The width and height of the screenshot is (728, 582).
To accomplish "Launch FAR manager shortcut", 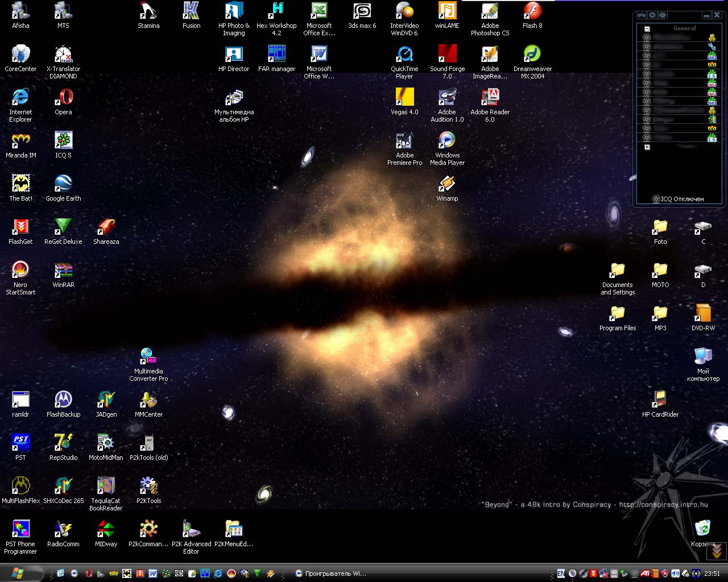I will 276,59.
